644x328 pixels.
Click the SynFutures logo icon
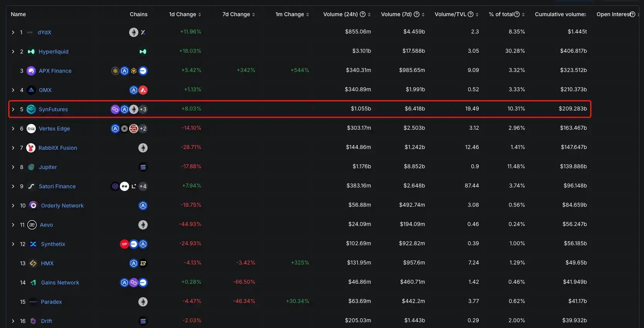[x=31, y=109]
